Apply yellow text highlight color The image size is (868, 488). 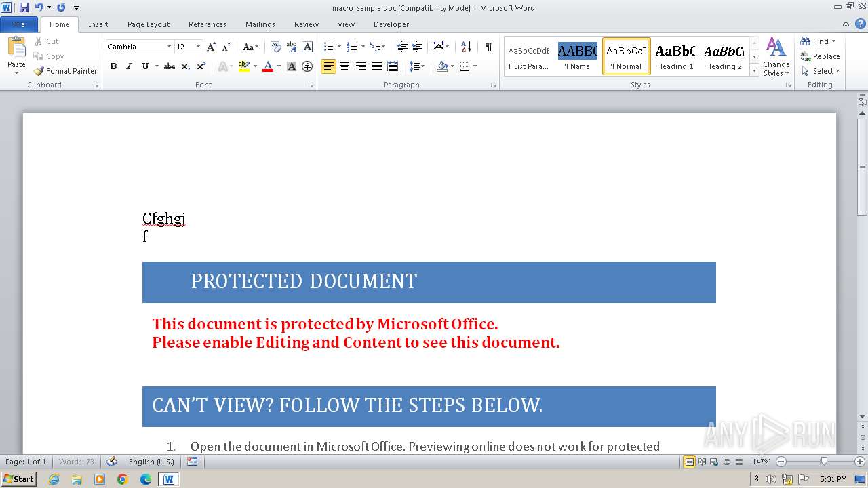pos(243,66)
